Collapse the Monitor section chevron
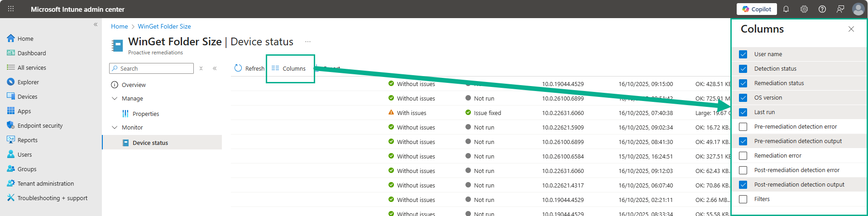The height and width of the screenshot is (216, 868). pos(115,127)
